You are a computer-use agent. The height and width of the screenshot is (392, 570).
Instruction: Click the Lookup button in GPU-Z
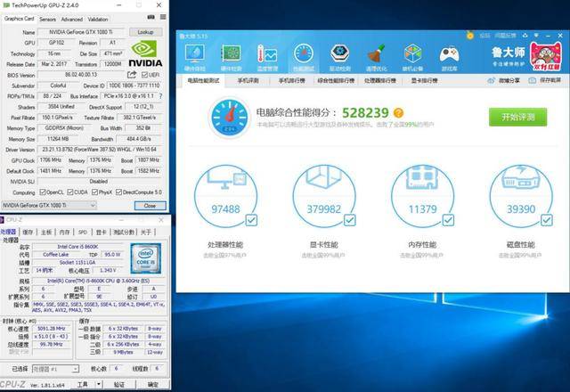pos(145,32)
